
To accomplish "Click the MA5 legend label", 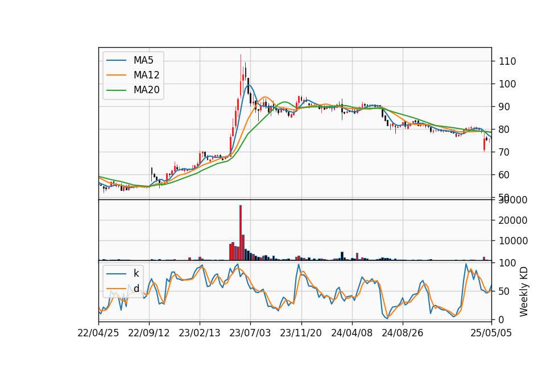I will [x=143, y=60].
